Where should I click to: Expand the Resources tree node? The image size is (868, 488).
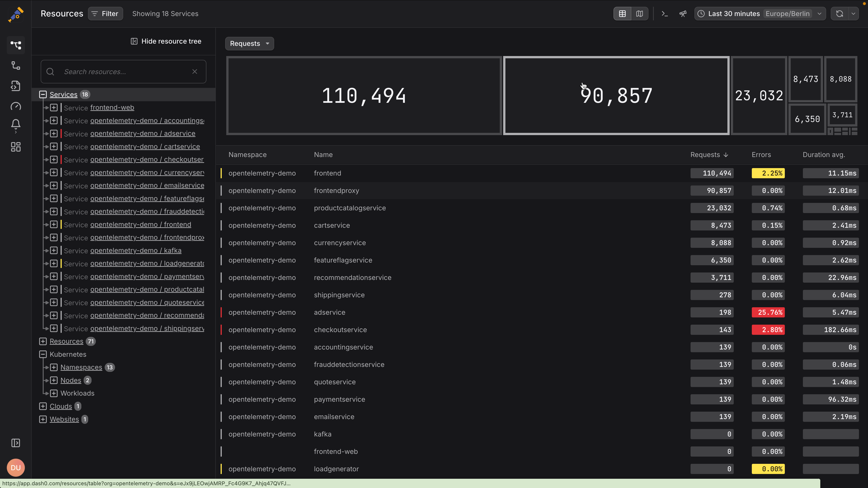coord(43,341)
